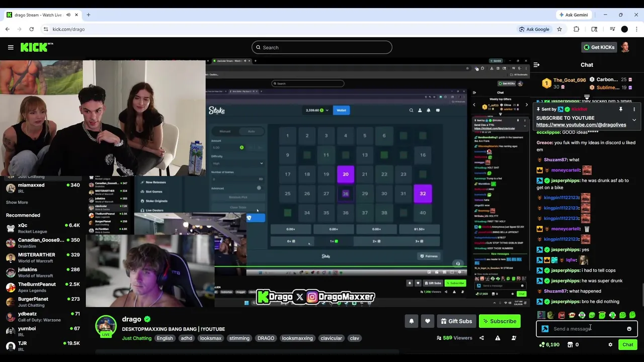Viewport: 644px width, 362px height.
Task: Click the Kick logo
Action: pos(37,47)
